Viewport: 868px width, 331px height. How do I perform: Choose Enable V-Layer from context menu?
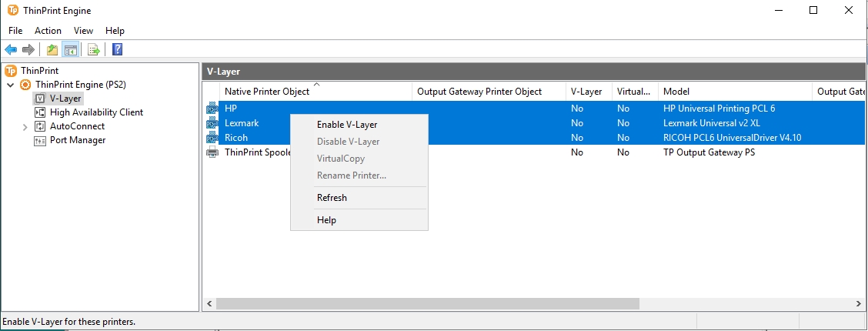click(x=347, y=125)
